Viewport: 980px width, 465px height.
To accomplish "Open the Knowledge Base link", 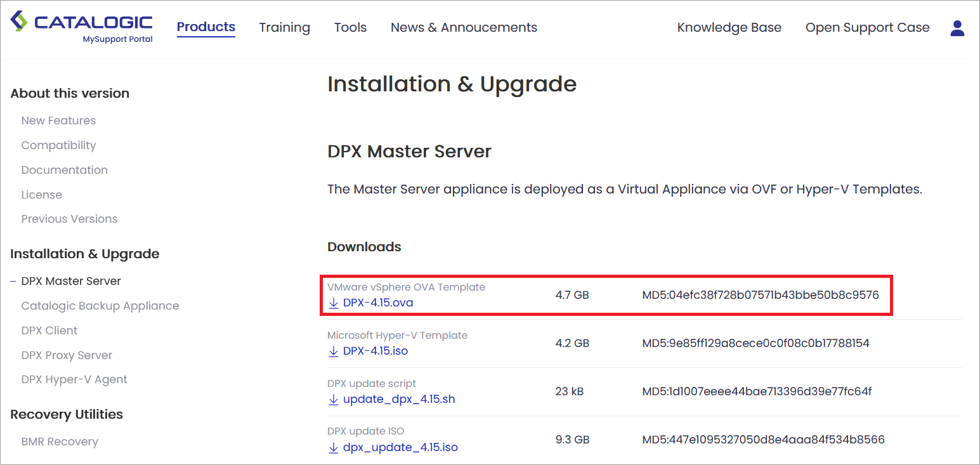I will [x=729, y=28].
